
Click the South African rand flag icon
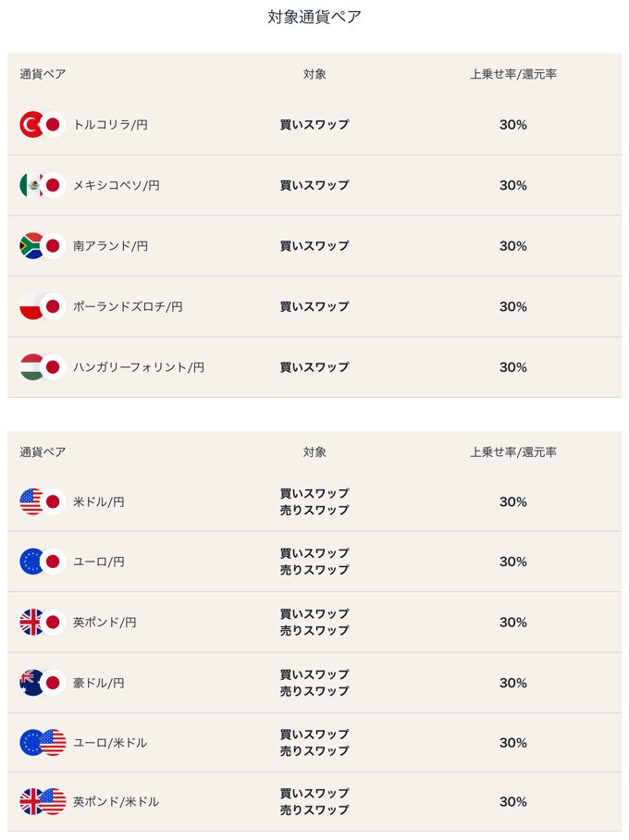[43, 246]
